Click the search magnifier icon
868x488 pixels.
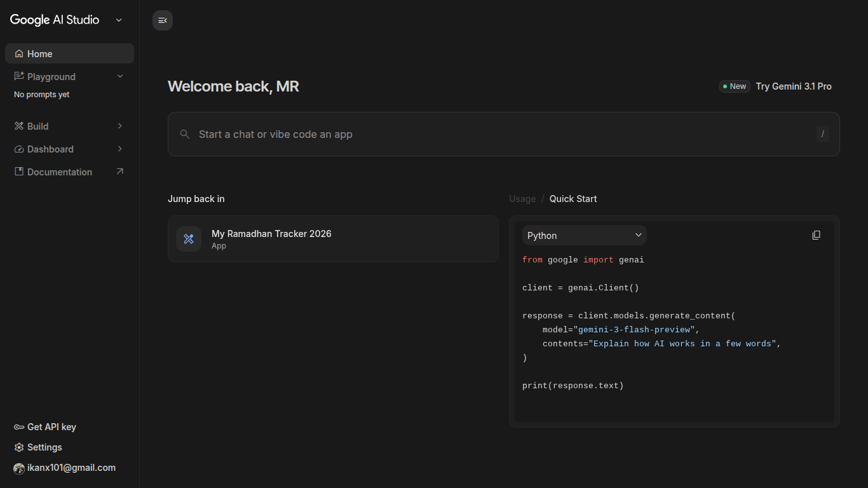pyautogui.click(x=185, y=134)
